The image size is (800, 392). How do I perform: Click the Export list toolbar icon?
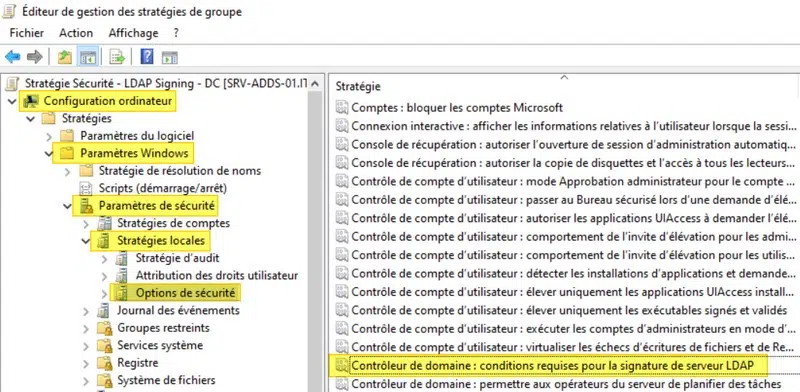coord(117,57)
